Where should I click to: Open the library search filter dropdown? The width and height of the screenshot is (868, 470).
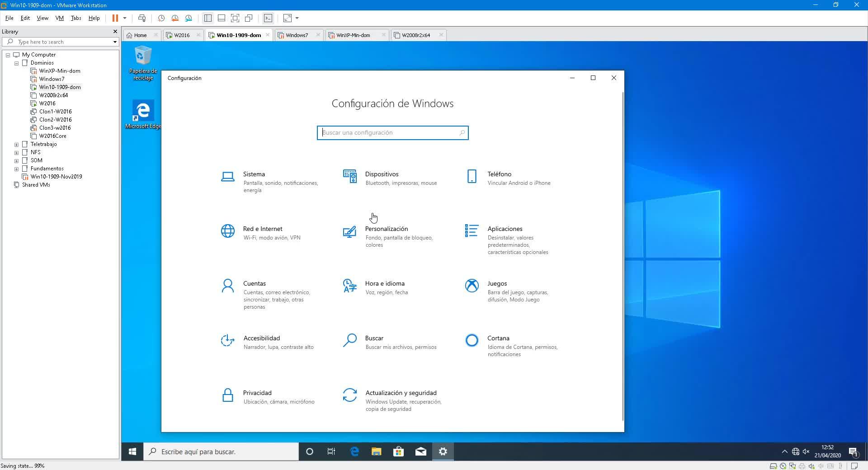pos(115,42)
